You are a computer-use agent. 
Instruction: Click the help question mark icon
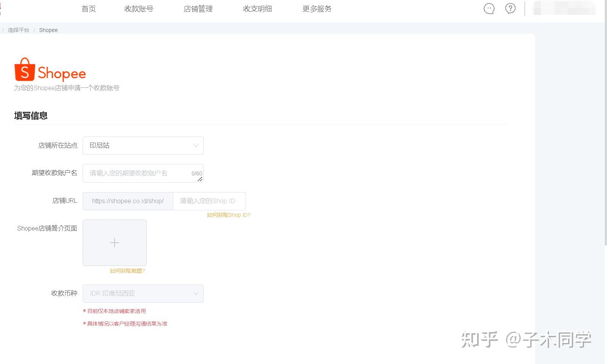[510, 8]
